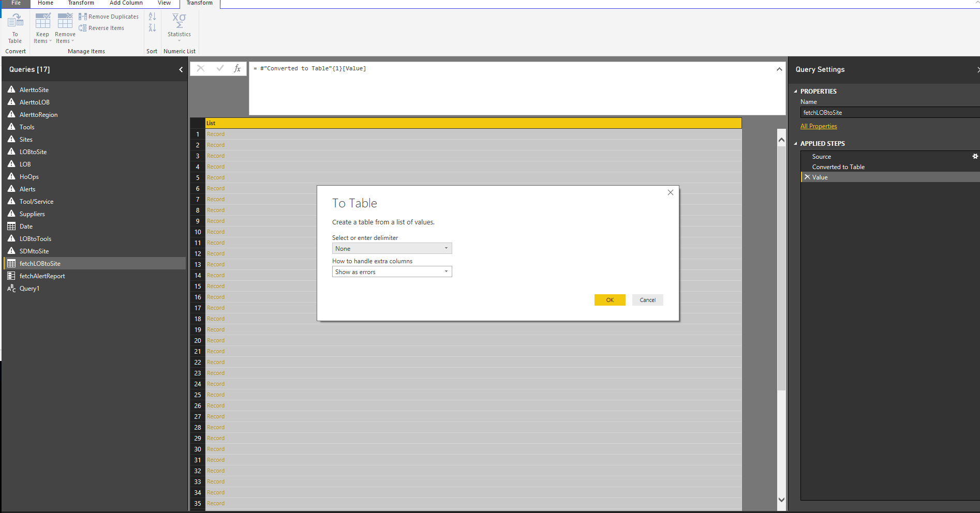Screen dimensions: 980x513
Task: Click Cancel in To Table dialog
Action: 647,300
